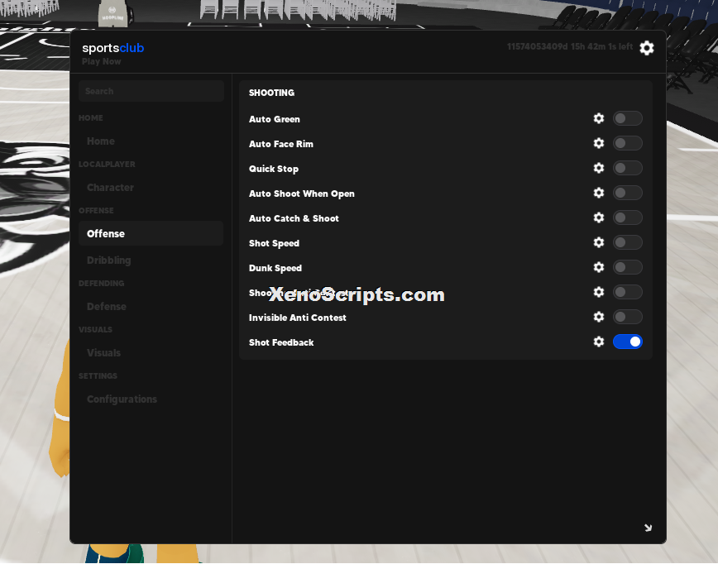The width and height of the screenshot is (718, 588).
Task: Toggle Quick Stop on
Action: click(627, 168)
